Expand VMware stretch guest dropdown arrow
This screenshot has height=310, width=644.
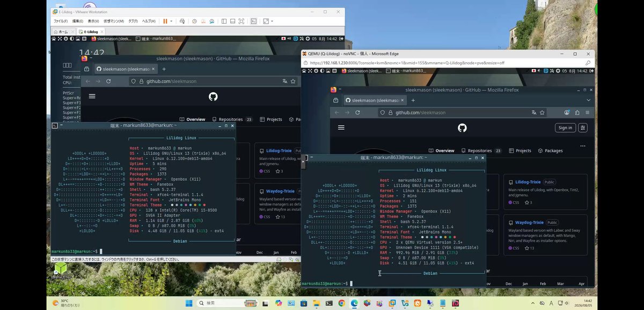pyautogui.click(x=272, y=21)
